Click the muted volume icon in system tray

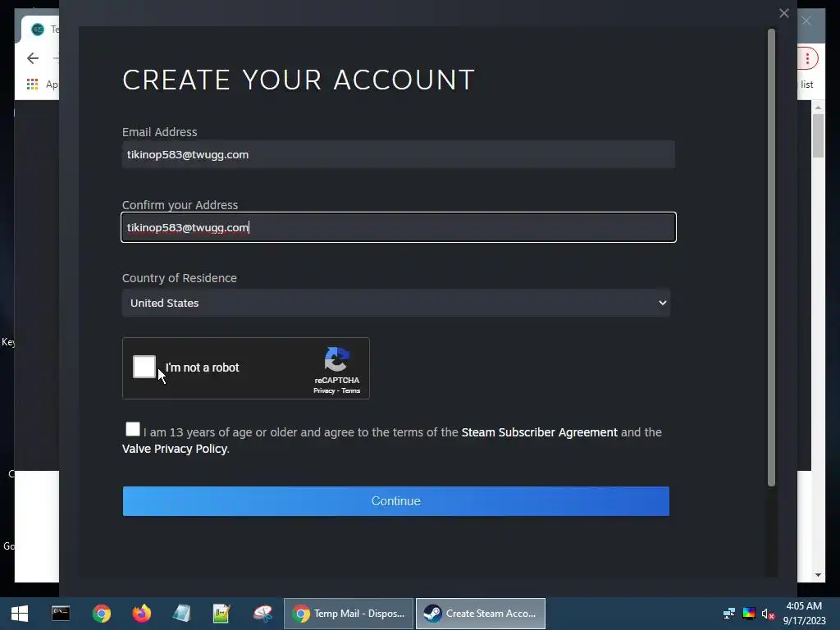768,614
